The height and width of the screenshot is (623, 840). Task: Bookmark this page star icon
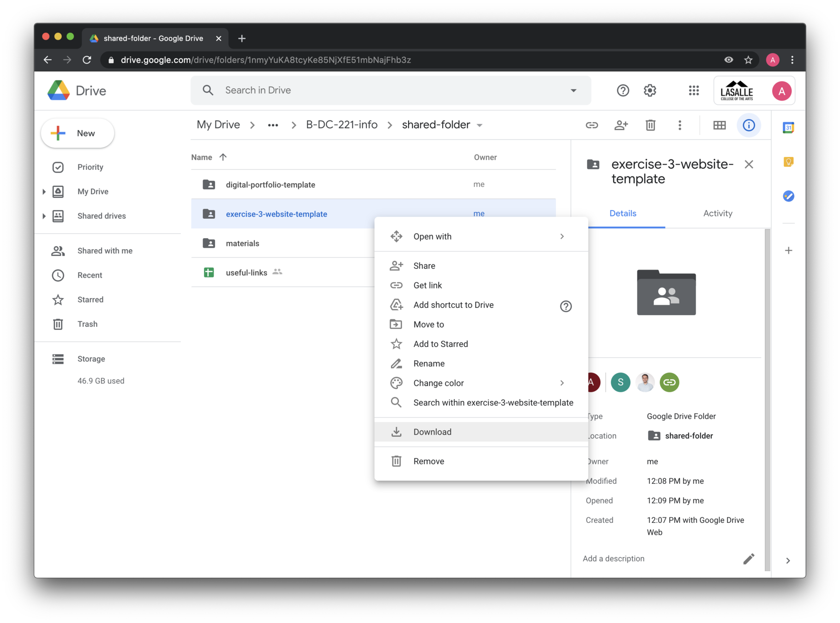click(748, 60)
